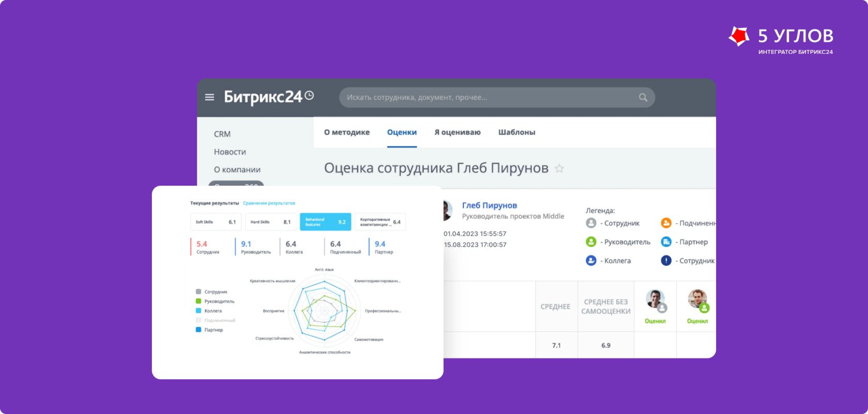Click the СРЕДНЕЕ БЕЗ САМООЦЕНКИ column header
The image size is (868, 414).
click(606, 306)
